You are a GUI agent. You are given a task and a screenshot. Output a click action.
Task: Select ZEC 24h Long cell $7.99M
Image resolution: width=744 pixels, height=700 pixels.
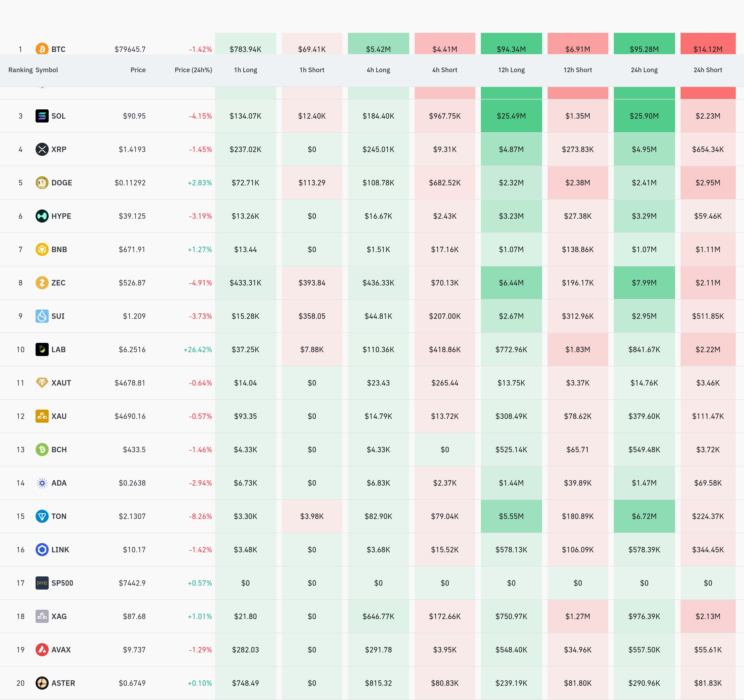(644, 282)
